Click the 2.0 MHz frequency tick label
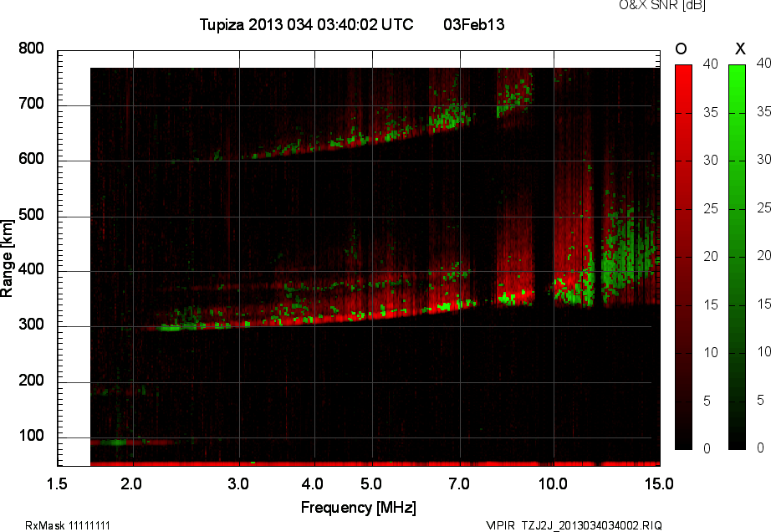The image size is (771, 532). tap(131, 483)
